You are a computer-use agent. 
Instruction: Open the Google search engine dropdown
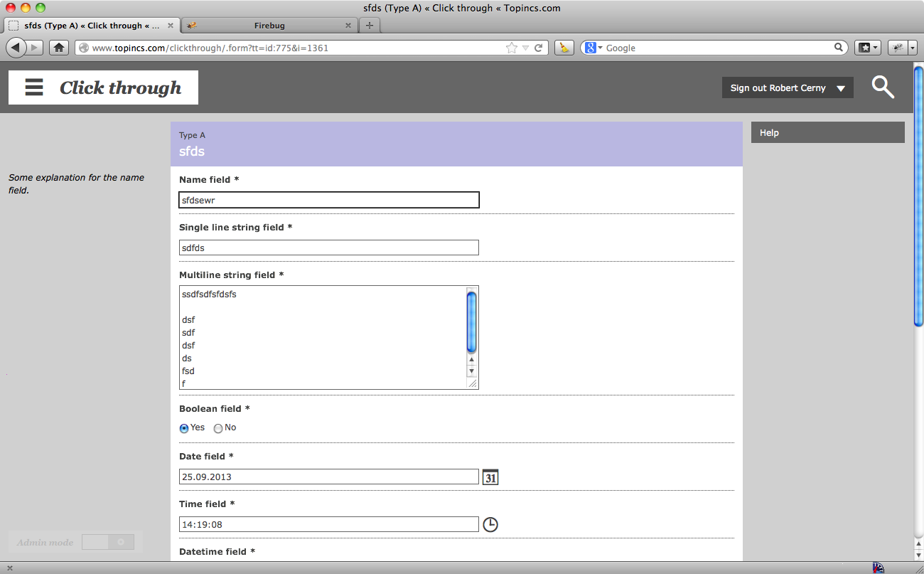593,48
